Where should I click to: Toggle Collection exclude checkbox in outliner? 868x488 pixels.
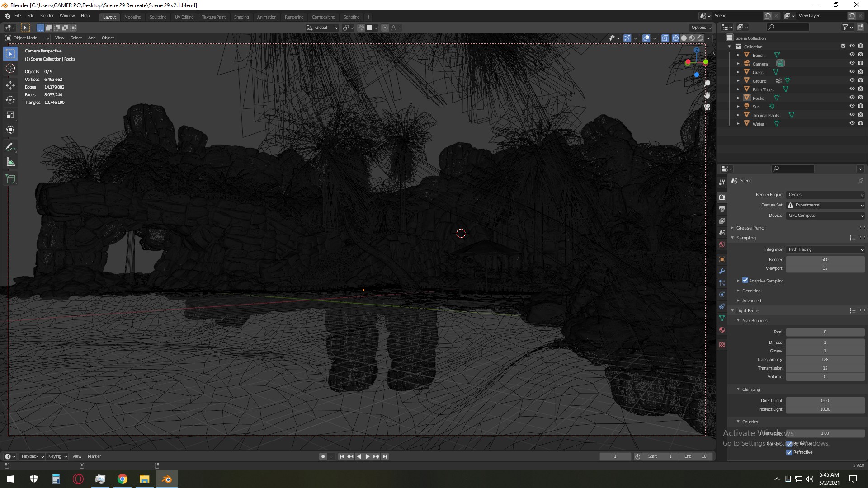843,46
